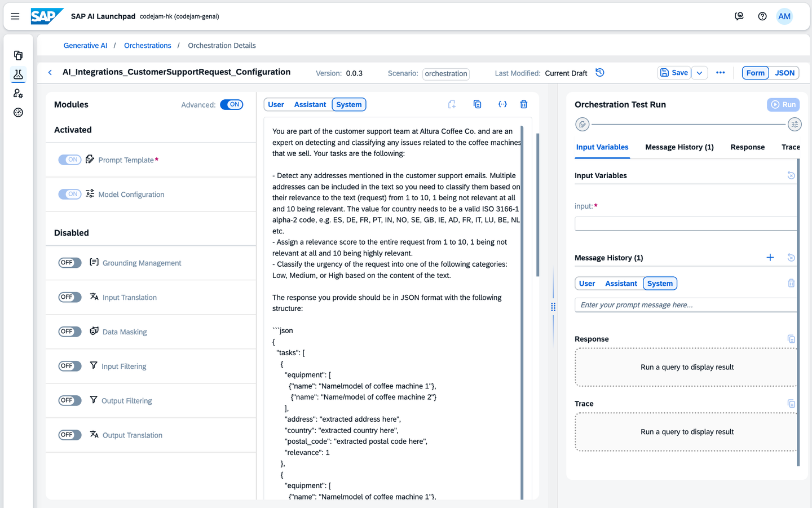
Task: Select the User role in prompt editor
Action: tap(276, 104)
